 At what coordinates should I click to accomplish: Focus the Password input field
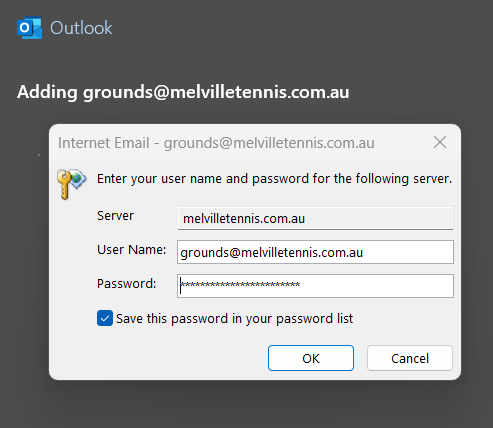pyautogui.click(x=315, y=286)
